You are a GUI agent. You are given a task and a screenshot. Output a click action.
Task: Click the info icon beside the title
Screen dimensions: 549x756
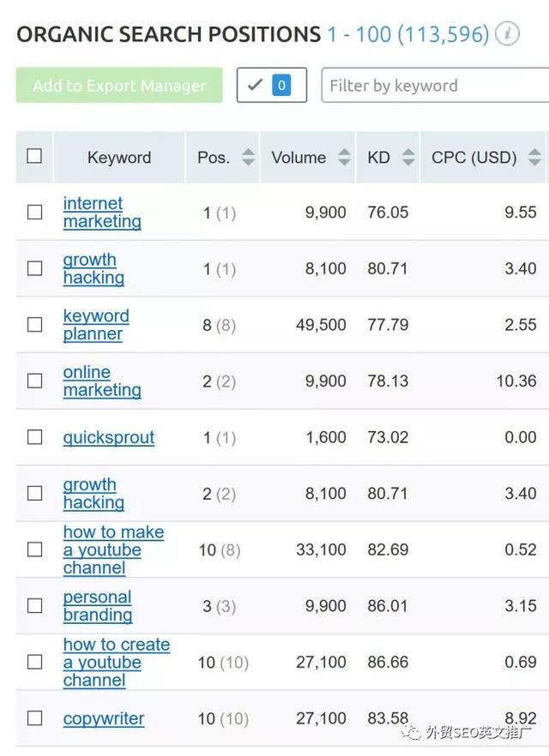tap(508, 34)
